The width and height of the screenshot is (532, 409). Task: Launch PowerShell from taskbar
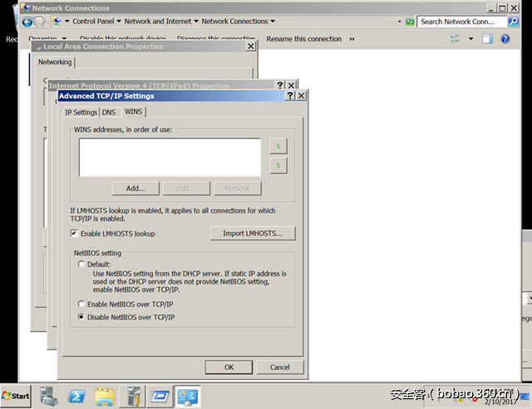(x=76, y=397)
